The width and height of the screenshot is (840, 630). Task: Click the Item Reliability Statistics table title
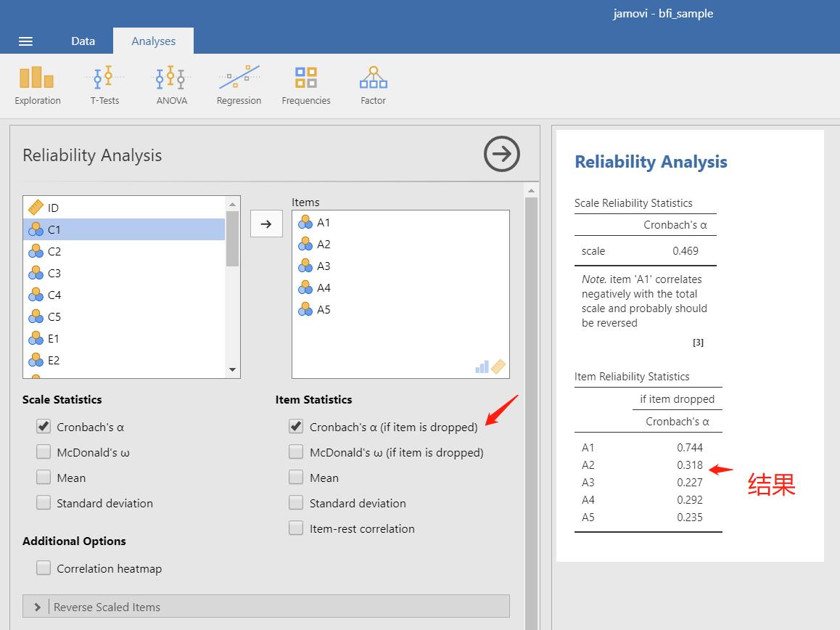click(632, 377)
